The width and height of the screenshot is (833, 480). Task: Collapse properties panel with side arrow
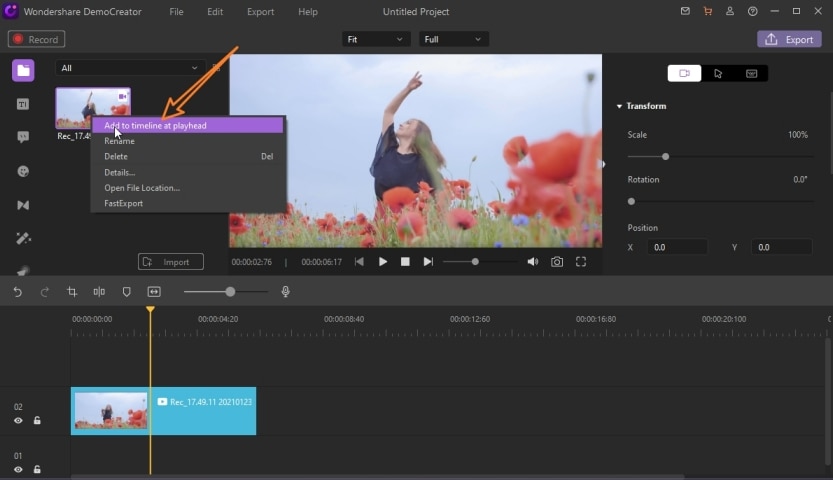point(604,164)
